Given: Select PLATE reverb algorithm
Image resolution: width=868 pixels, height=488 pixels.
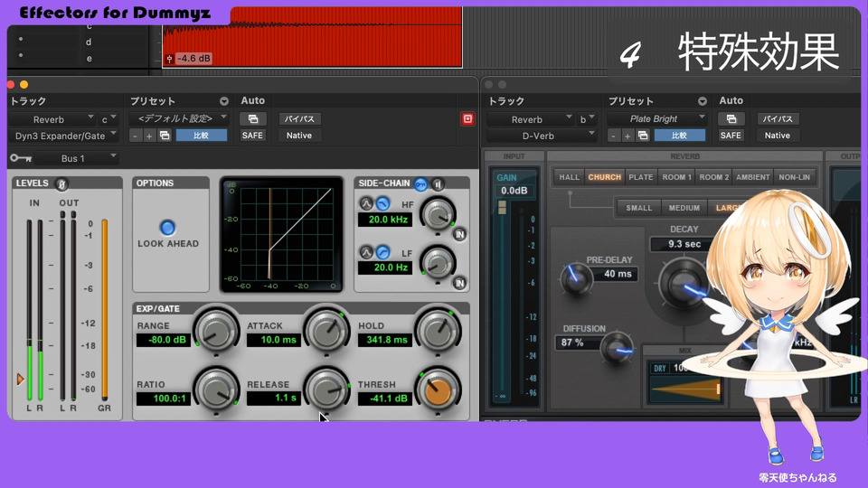Looking at the screenshot, I should [641, 177].
